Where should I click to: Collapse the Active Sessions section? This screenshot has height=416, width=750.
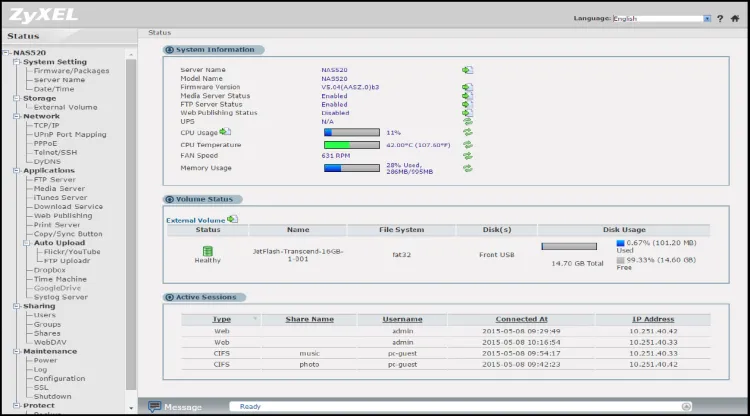(x=169, y=297)
